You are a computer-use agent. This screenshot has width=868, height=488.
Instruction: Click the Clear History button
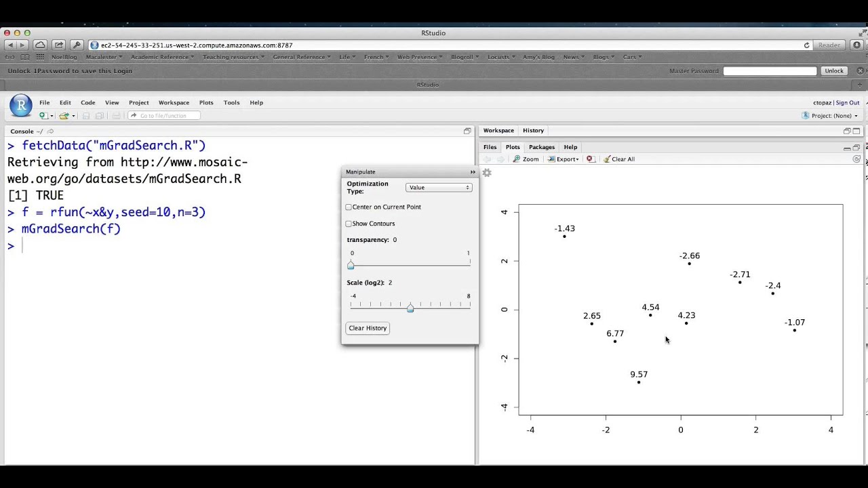click(x=368, y=328)
